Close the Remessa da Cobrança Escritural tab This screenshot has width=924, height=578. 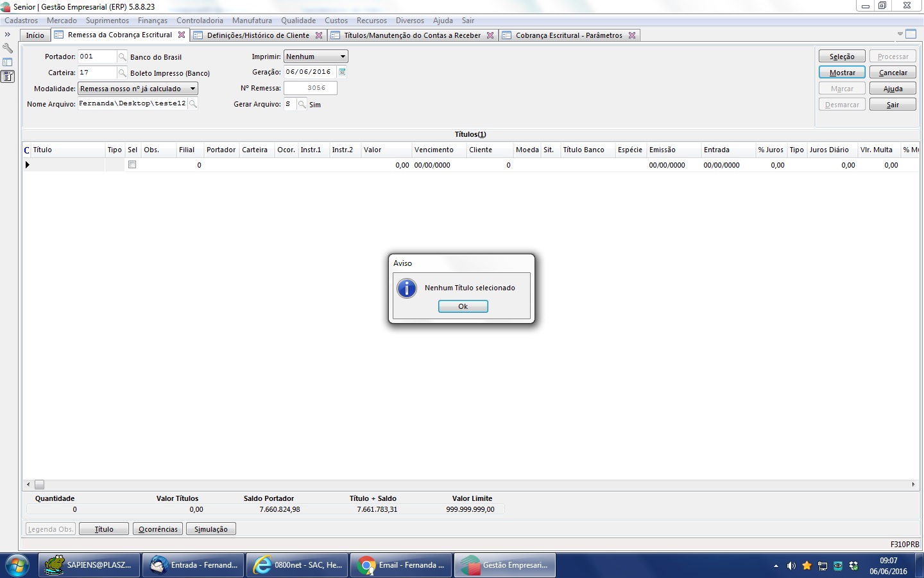(x=182, y=35)
